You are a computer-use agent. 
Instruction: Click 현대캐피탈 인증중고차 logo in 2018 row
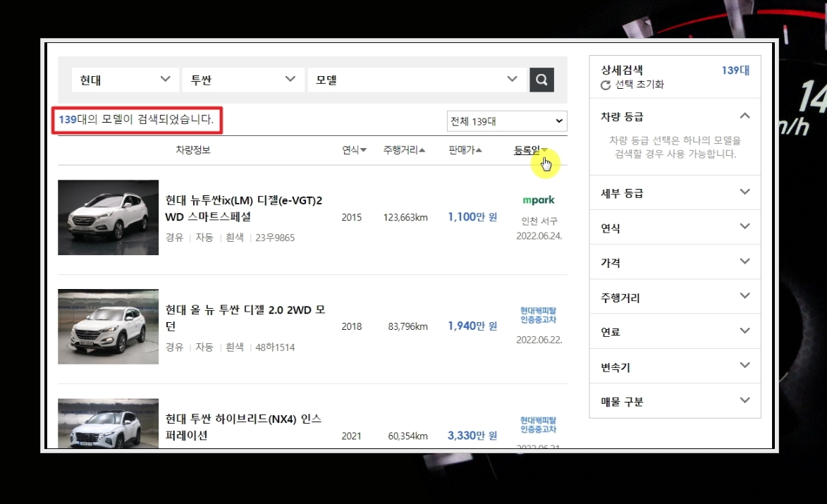click(x=539, y=315)
